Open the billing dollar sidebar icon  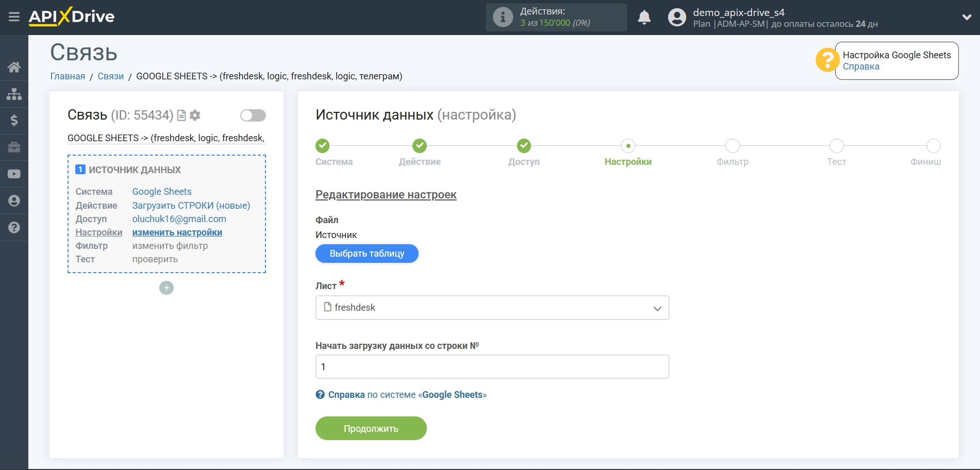coord(14,121)
